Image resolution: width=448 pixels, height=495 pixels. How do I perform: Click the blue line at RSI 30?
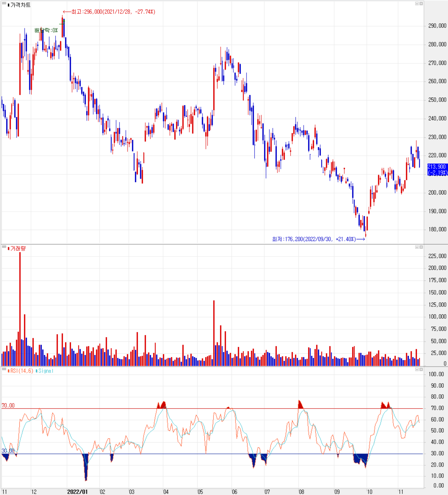pos(212,454)
